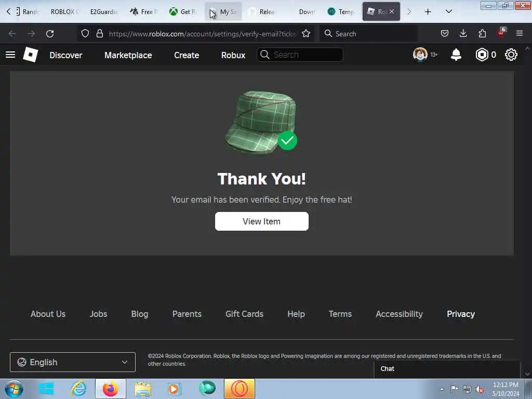Go back to the previous page

(x=12, y=34)
